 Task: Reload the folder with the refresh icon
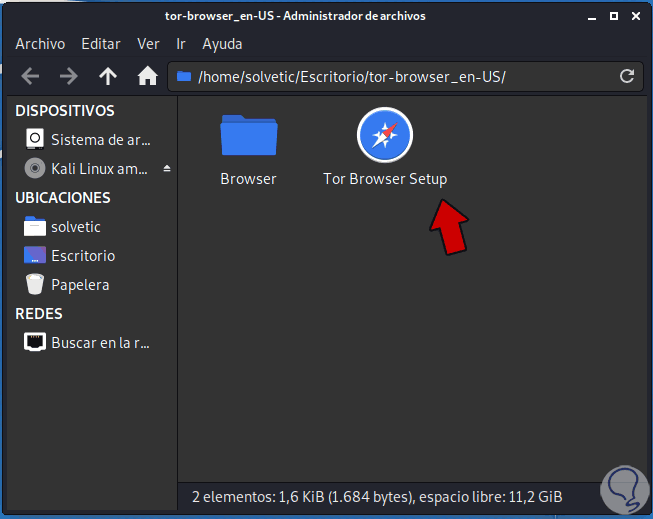click(627, 76)
